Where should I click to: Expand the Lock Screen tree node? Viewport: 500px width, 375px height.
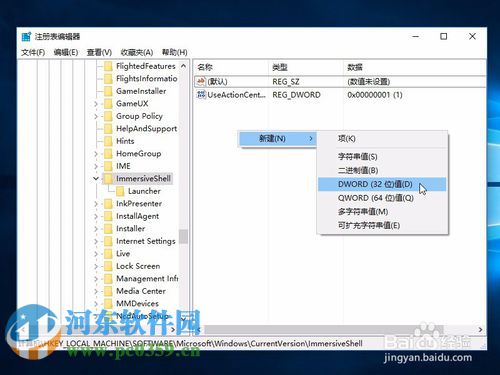(x=96, y=266)
